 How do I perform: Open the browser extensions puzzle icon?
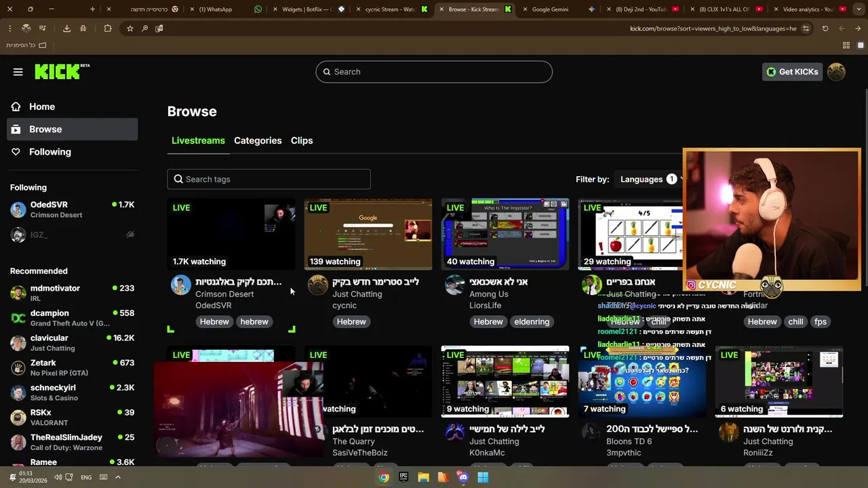click(x=108, y=28)
